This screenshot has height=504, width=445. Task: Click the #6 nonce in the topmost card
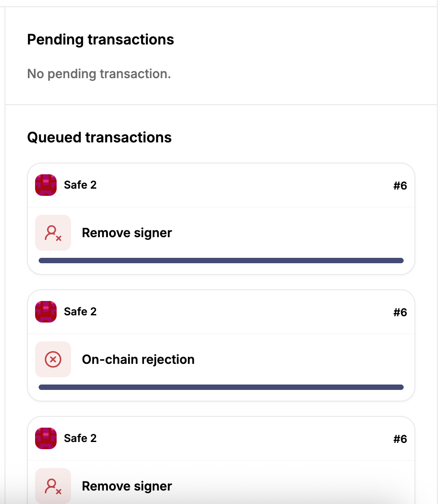pyautogui.click(x=400, y=186)
